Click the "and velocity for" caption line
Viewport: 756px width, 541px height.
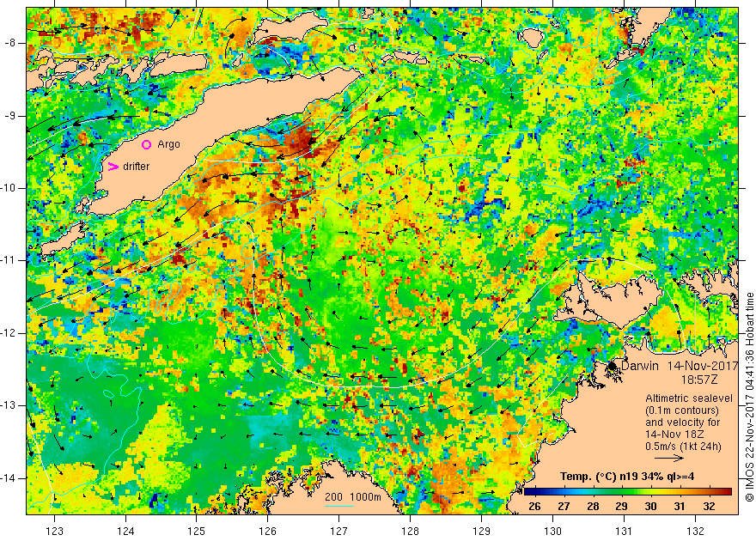(683, 422)
